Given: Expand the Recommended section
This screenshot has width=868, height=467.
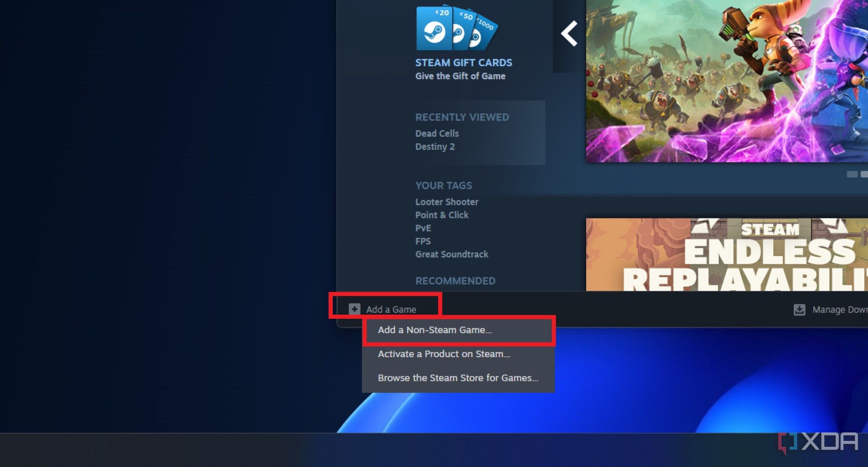Looking at the screenshot, I should [x=455, y=281].
